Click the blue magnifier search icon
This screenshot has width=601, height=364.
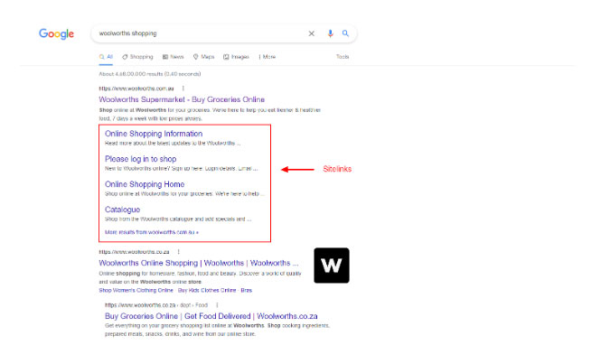345,33
